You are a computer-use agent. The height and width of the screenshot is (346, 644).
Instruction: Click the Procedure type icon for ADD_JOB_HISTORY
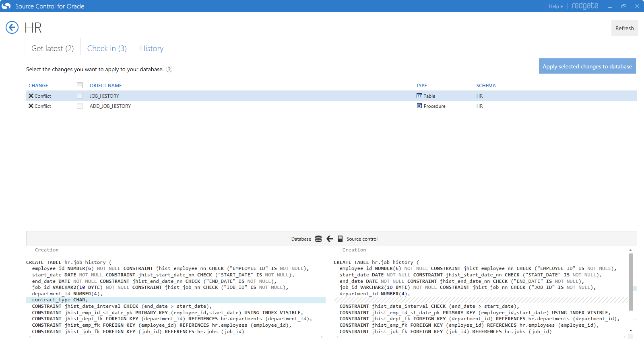pos(419,106)
